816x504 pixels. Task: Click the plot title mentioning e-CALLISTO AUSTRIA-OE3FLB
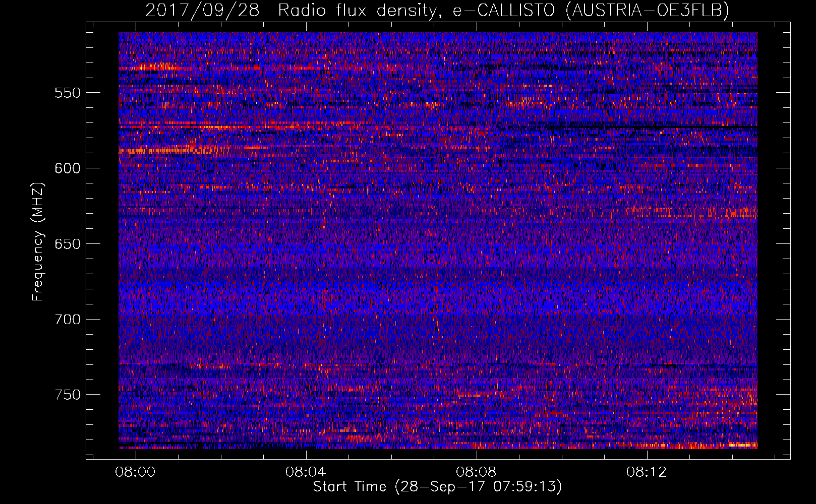pos(437,10)
